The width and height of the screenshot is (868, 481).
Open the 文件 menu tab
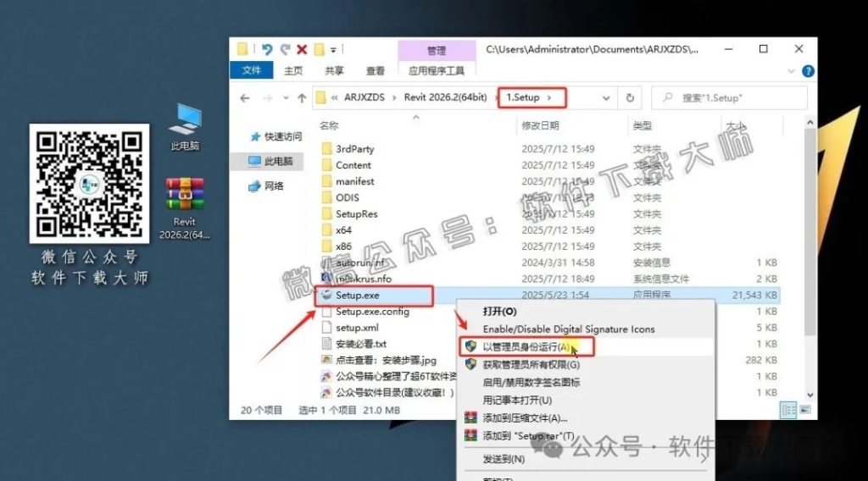(251, 70)
